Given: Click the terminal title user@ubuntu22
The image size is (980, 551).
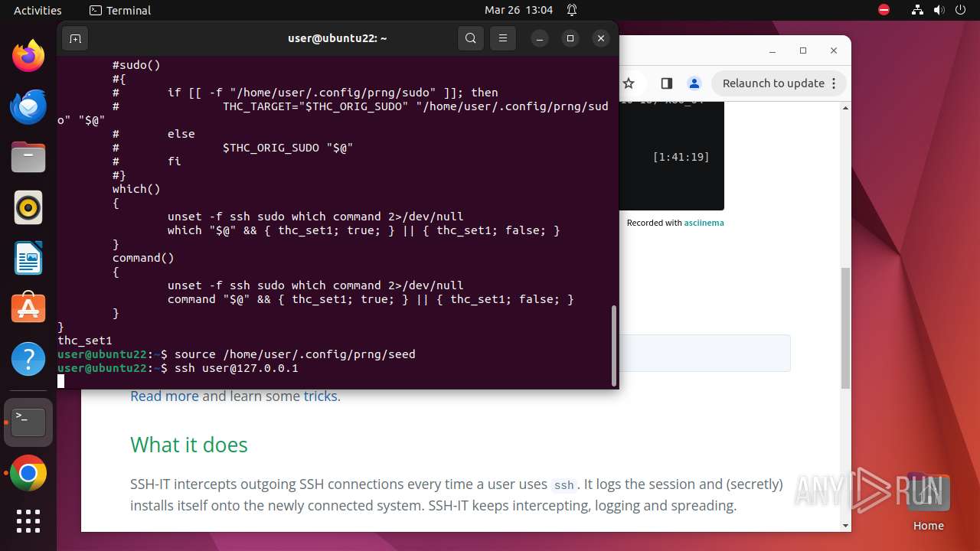Looking at the screenshot, I should [x=337, y=38].
